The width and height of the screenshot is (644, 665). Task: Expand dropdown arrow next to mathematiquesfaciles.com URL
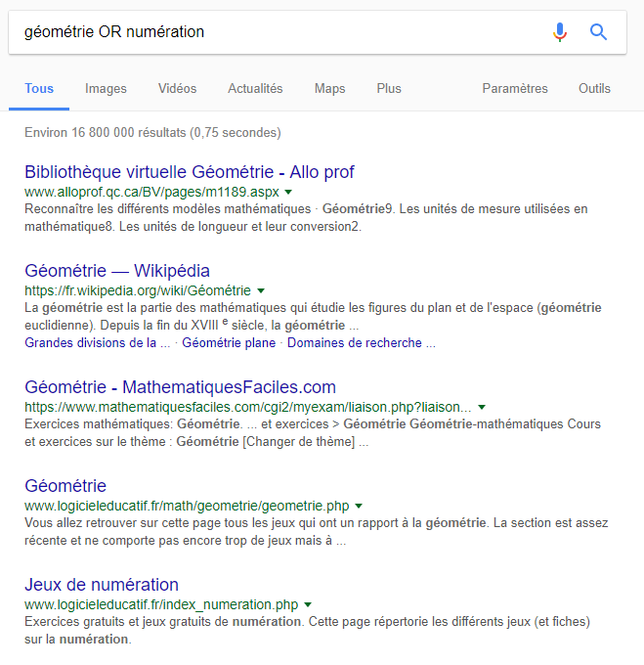click(x=482, y=407)
